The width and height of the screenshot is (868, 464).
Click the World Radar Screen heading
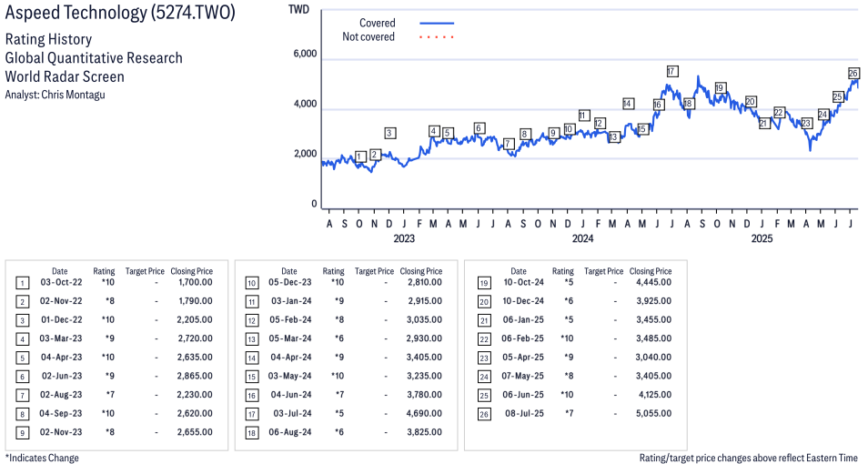(x=65, y=76)
